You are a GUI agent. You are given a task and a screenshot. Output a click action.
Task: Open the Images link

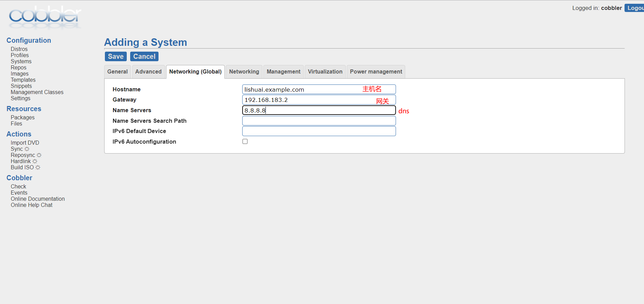(19, 74)
